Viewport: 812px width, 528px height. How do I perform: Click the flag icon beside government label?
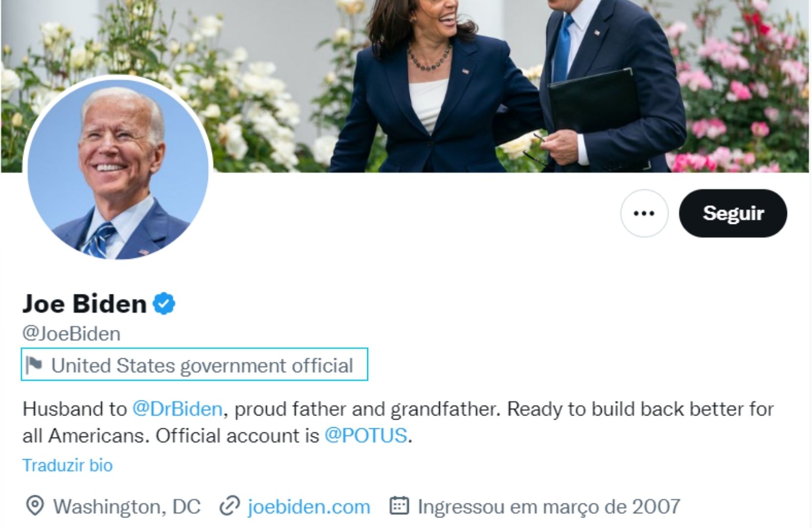click(x=34, y=365)
